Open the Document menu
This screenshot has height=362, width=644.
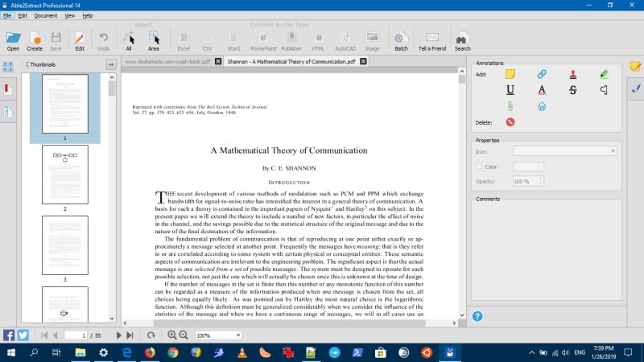coord(46,15)
